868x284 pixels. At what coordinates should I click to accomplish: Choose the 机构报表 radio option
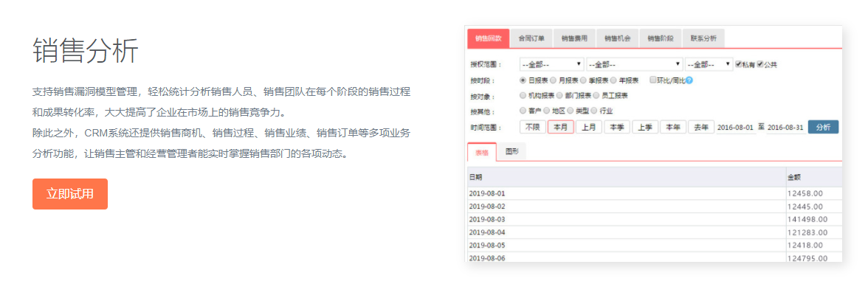click(x=523, y=96)
